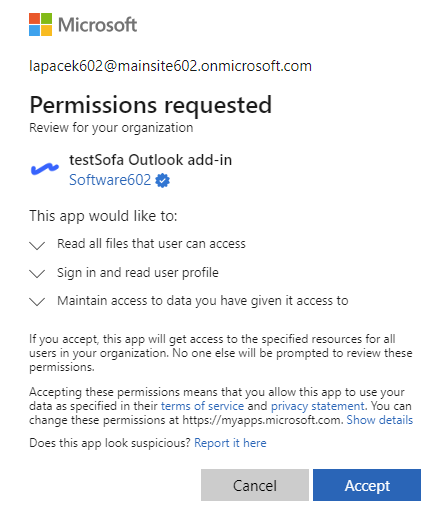This screenshot has width=446, height=525.
Task: Click the testSofa Outlook add-in name
Action: 150,160
